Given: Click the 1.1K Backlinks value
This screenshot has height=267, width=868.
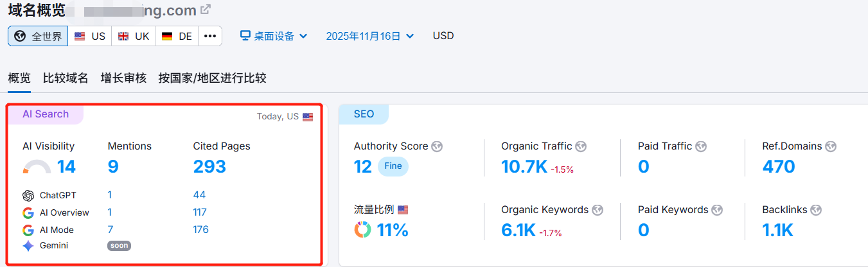Looking at the screenshot, I should [x=777, y=230].
